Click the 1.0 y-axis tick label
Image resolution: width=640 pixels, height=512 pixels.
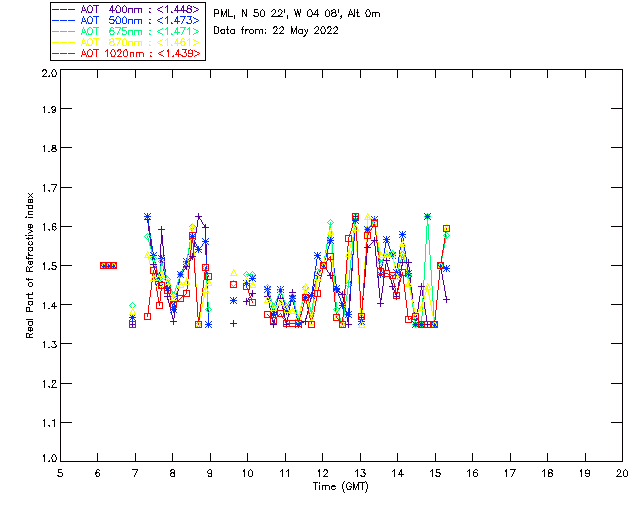click(49, 458)
